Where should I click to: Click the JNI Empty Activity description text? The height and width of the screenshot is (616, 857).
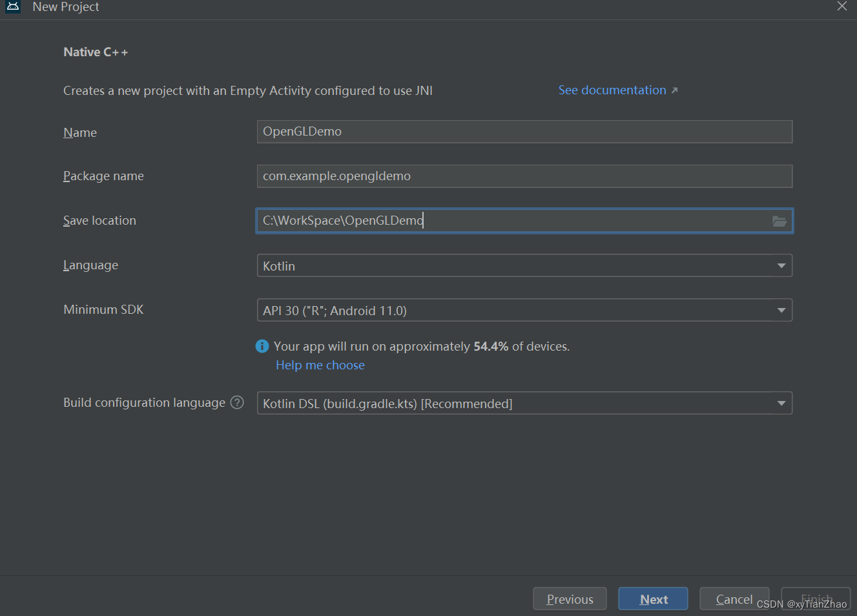point(248,91)
